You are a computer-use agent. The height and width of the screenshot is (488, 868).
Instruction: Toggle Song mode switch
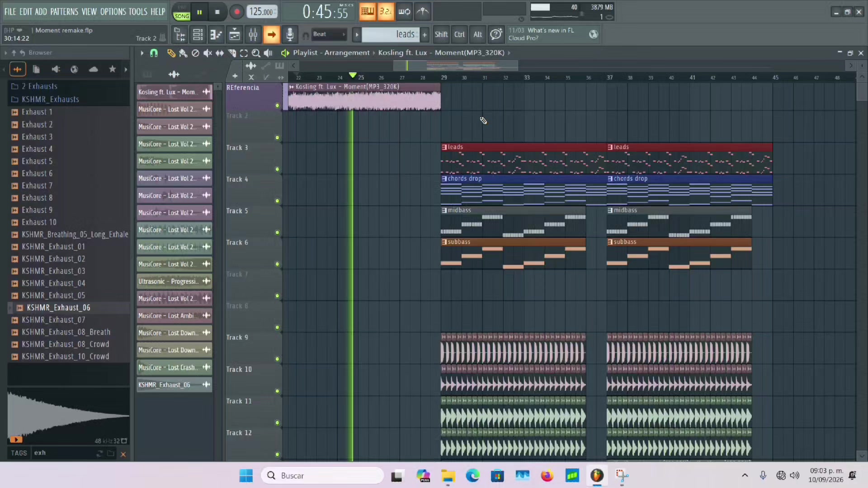click(x=182, y=16)
